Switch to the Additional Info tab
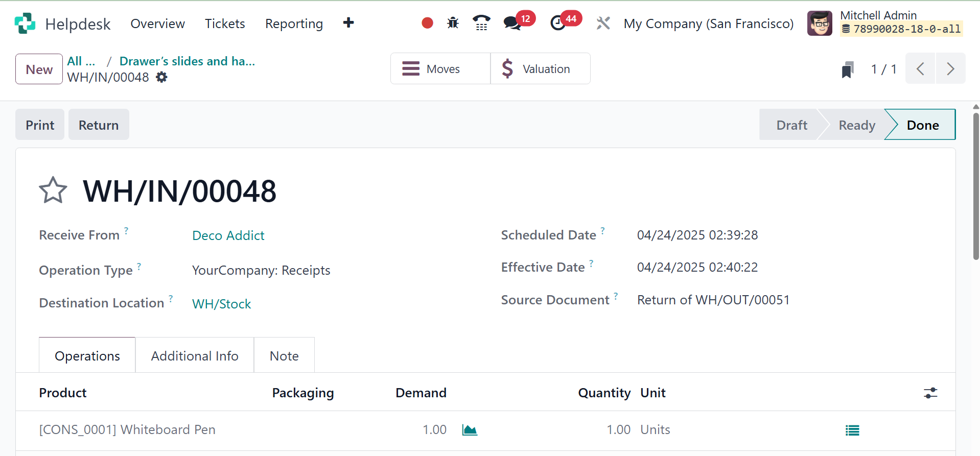This screenshot has width=980, height=456. 194,355
